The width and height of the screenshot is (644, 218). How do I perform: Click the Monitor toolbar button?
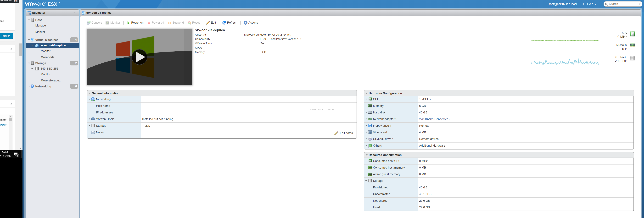[x=113, y=23]
